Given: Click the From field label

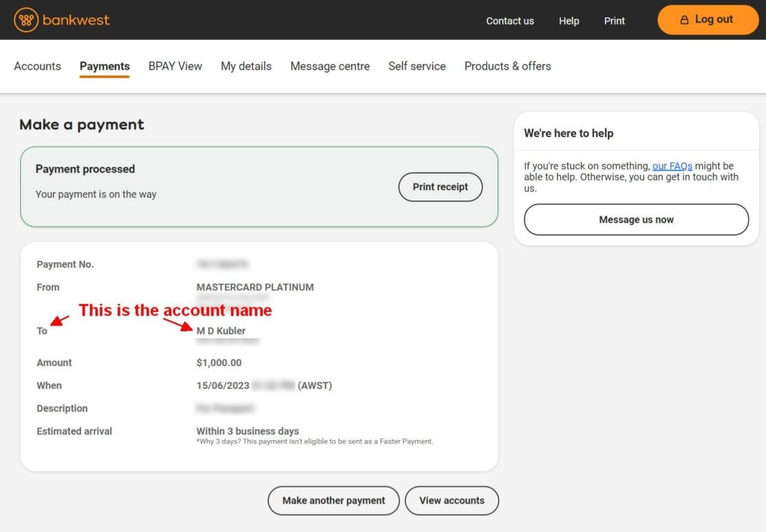Looking at the screenshot, I should (48, 287).
